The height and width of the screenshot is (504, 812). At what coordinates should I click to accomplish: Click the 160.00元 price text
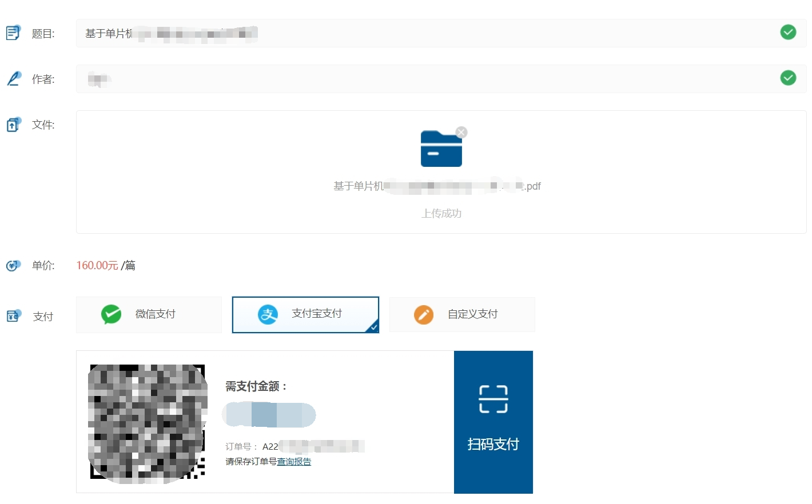(97, 265)
